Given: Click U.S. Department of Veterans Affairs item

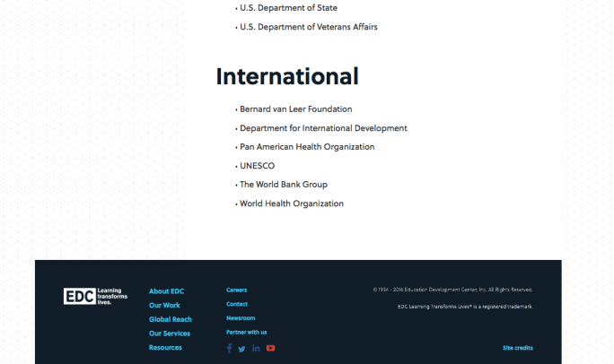Looking at the screenshot, I should [309, 27].
